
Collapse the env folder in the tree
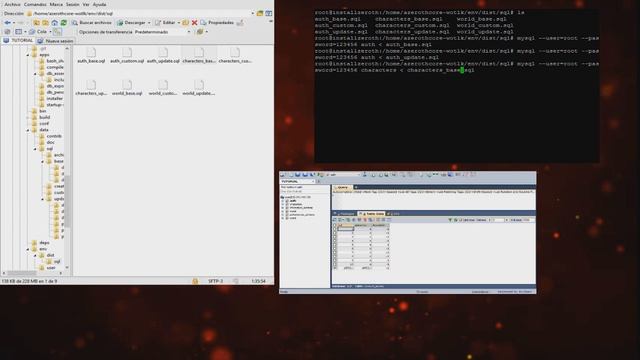click(28, 249)
